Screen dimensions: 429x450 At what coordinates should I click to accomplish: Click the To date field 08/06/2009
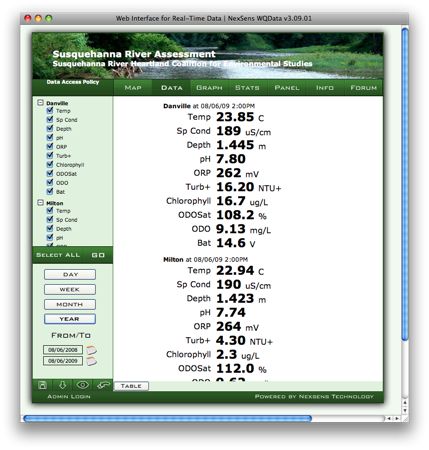point(63,361)
